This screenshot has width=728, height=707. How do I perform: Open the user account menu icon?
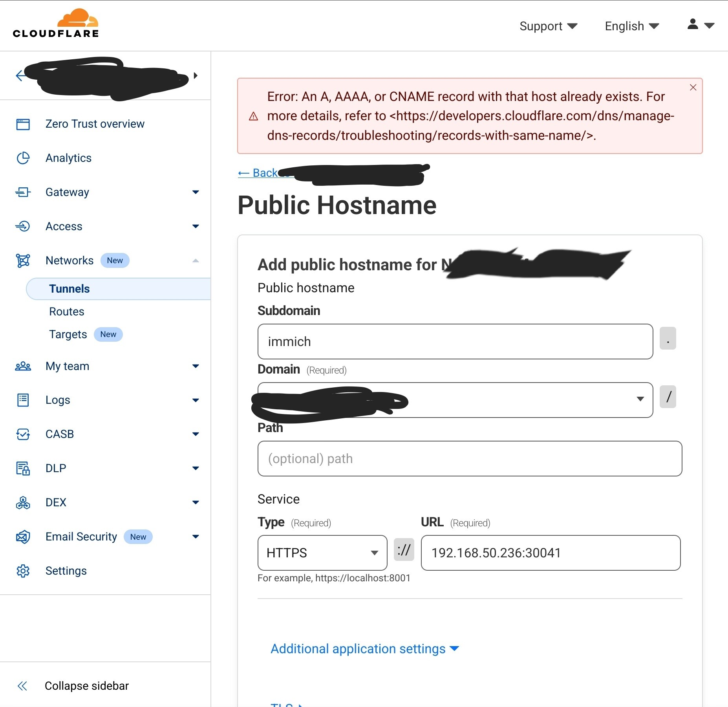701,25
